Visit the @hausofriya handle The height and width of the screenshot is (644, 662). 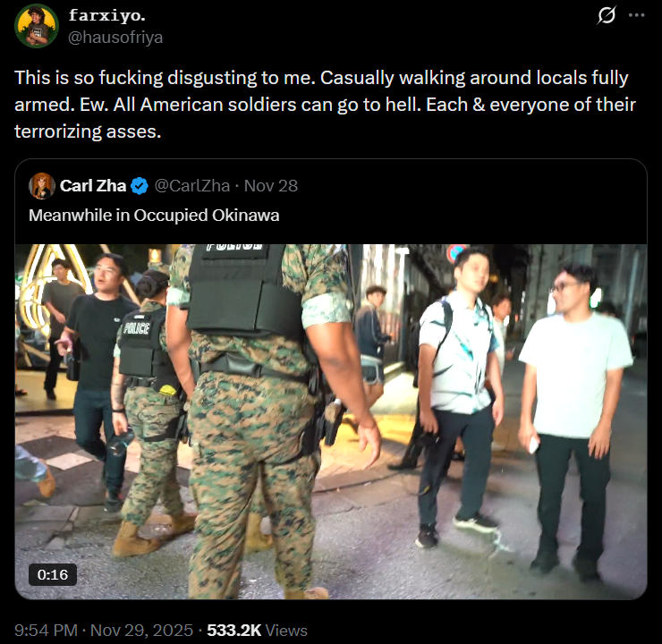pos(115,38)
